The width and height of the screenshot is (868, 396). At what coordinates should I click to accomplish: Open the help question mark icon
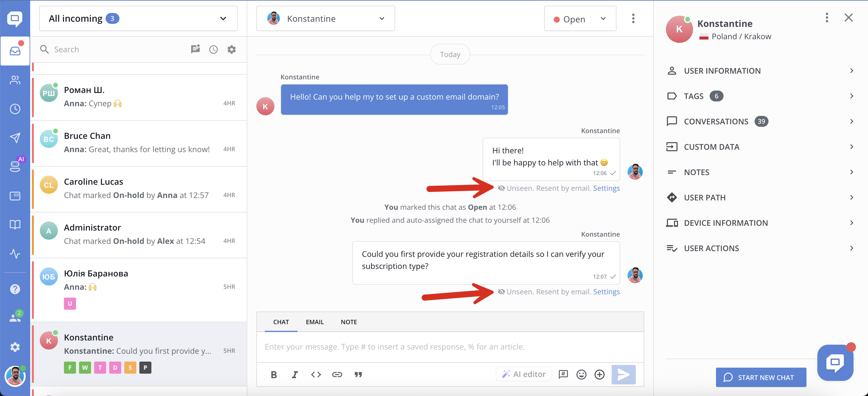[x=15, y=289]
